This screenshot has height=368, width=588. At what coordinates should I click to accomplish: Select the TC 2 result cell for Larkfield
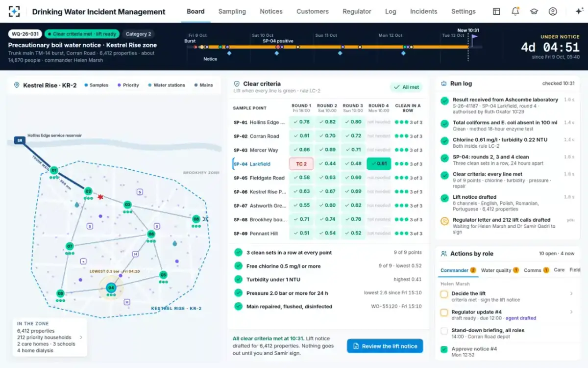coord(301,164)
